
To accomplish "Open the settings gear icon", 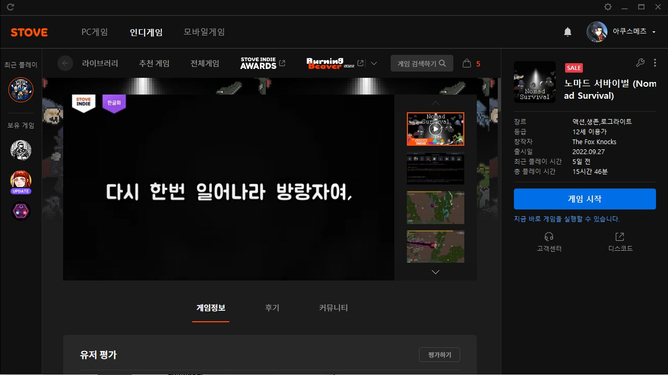I will [608, 7].
